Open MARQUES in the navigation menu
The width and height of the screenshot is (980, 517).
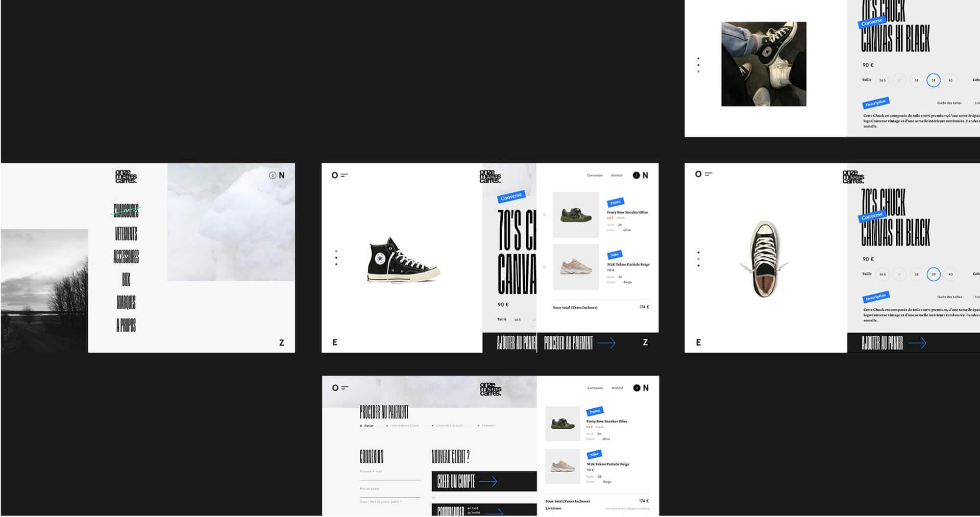(x=126, y=302)
